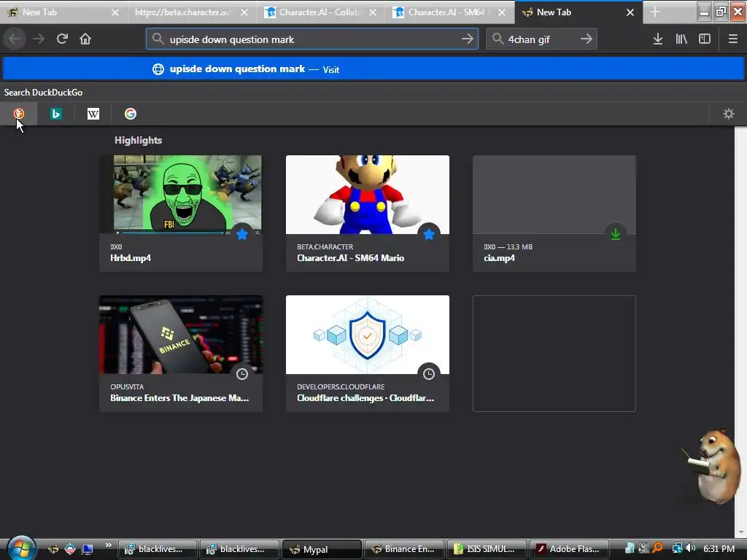This screenshot has width=747, height=560.
Task: Click history clock on Binance card
Action: (x=242, y=374)
